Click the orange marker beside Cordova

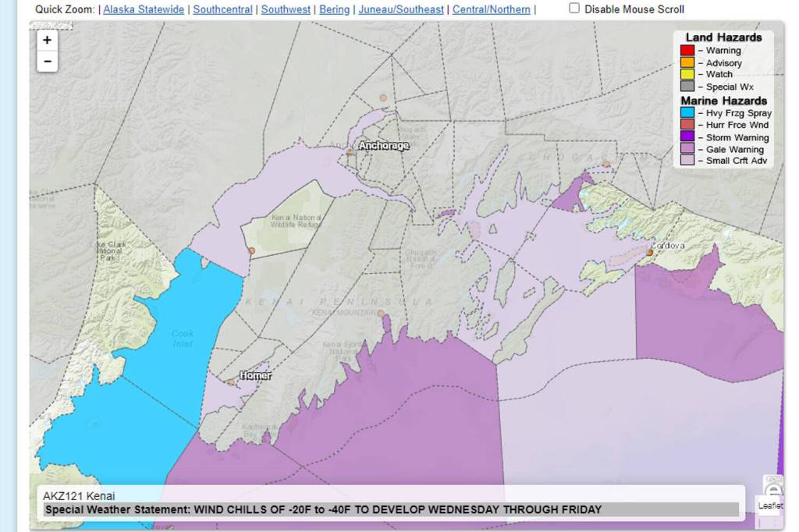(649, 253)
